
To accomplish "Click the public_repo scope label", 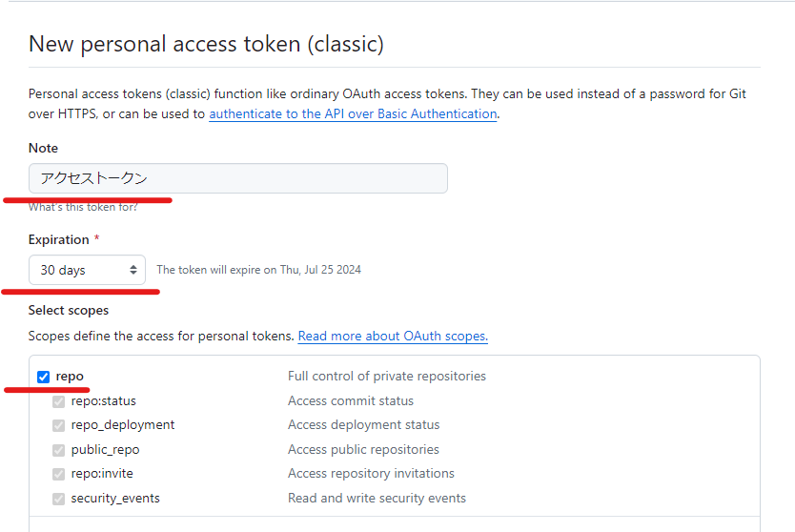I will [x=105, y=449].
